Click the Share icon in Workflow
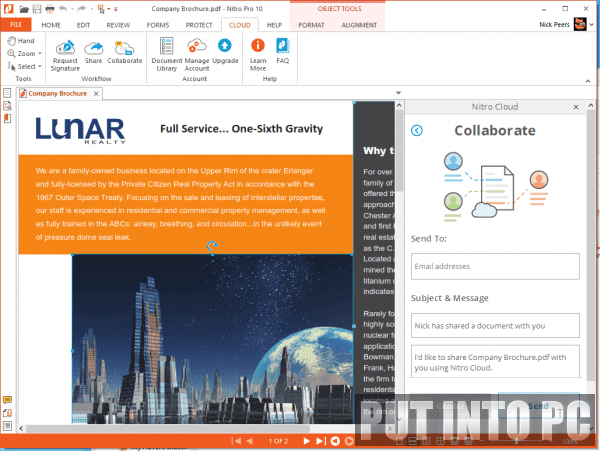600x451 pixels. point(93,52)
